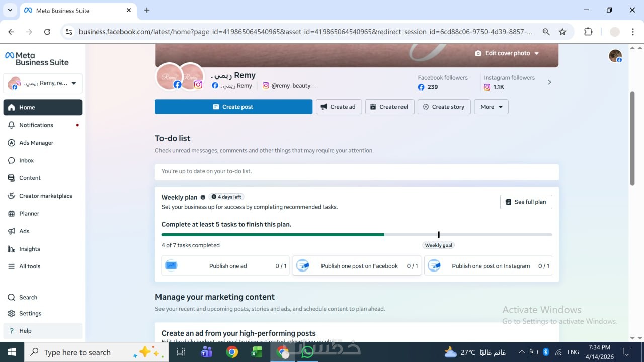644x362 pixels.
Task: Open the tab search dropdown arrow
Action: 10,10
